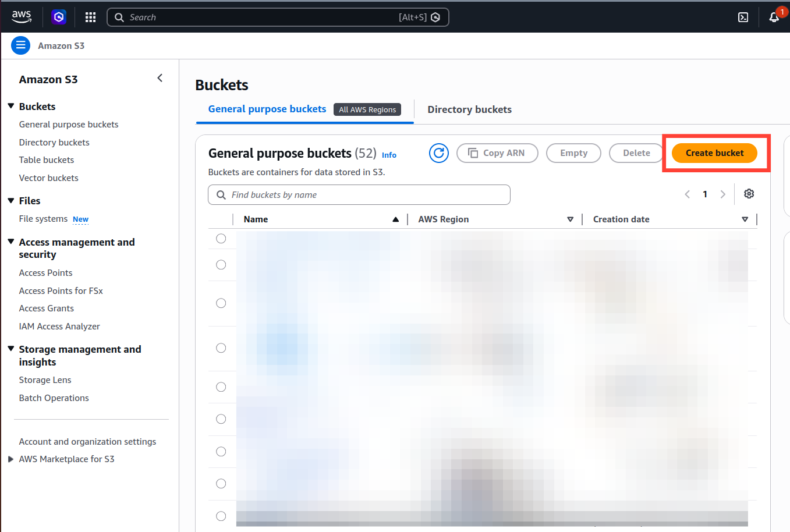Open General purpose buckets in the sidebar
790x532 pixels.
click(69, 125)
